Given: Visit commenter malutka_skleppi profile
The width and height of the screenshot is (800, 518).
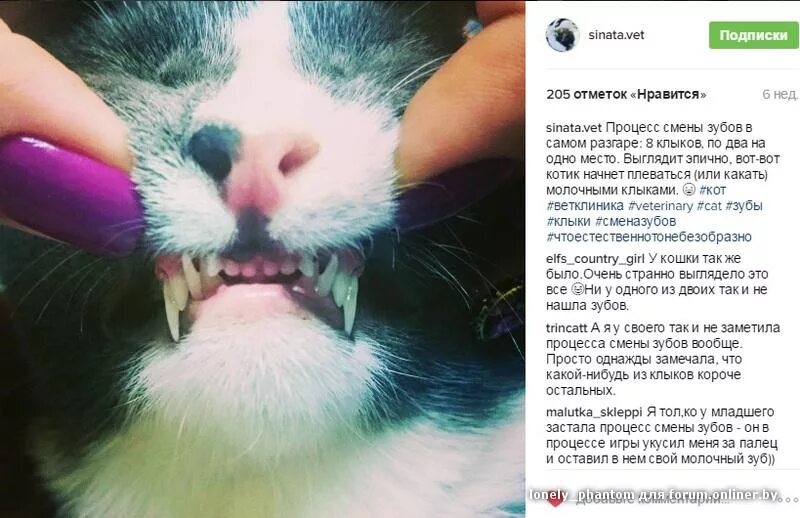Looking at the screenshot, I should (x=594, y=412).
